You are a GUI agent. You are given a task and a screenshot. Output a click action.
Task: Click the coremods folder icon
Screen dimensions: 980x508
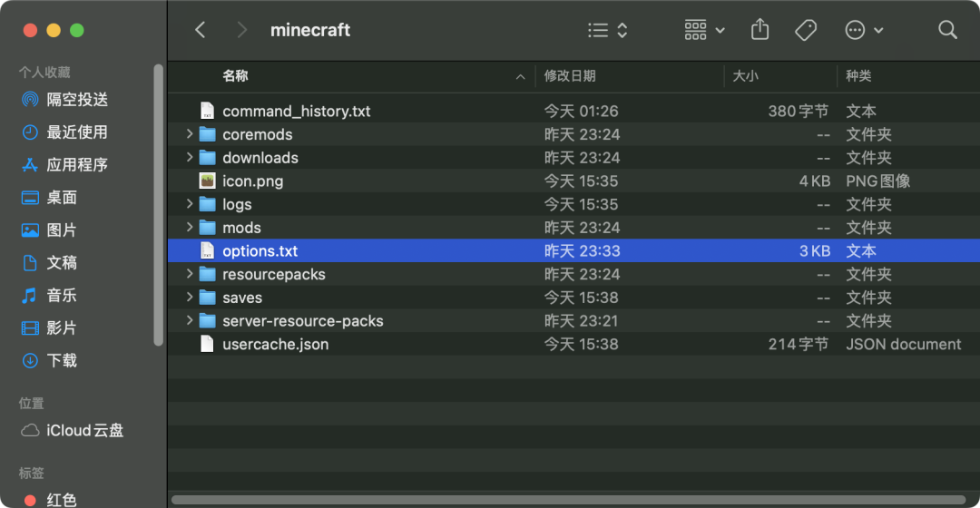pyautogui.click(x=208, y=134)
